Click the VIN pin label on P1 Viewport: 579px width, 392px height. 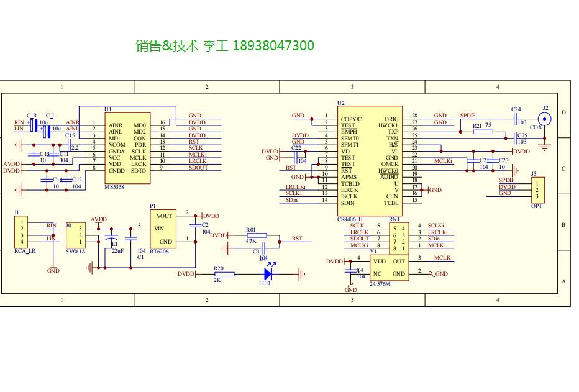[x=159, y=229]
